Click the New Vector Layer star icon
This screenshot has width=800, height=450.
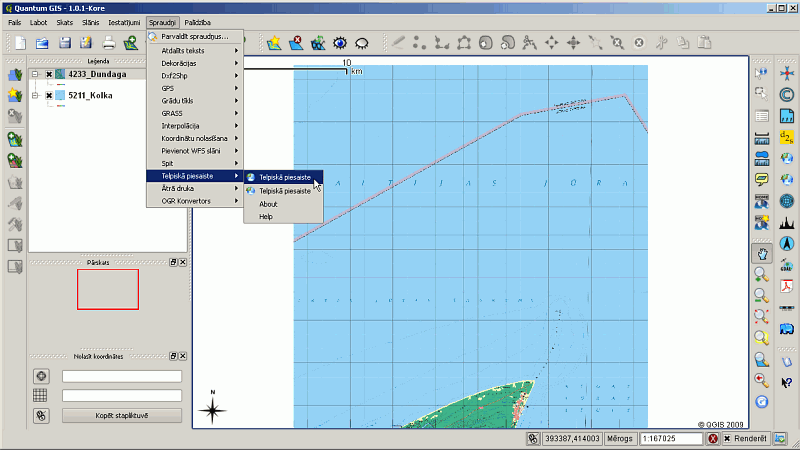click(274, 43)
